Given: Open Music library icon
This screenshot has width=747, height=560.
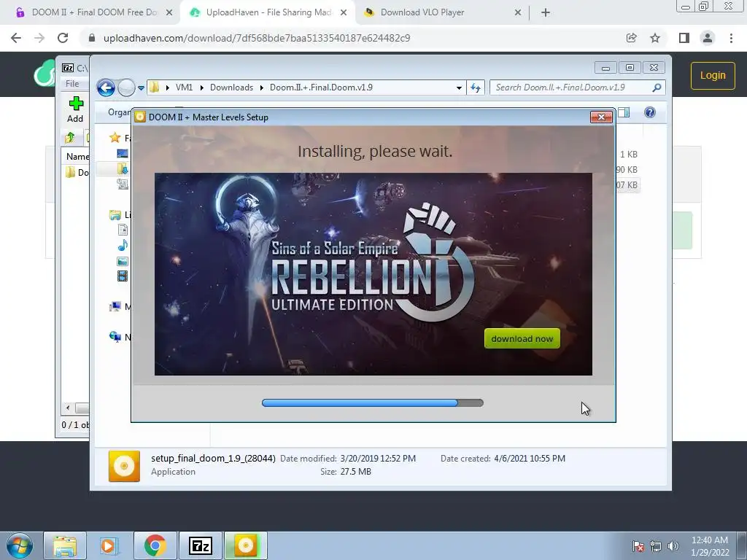Looking at the screenshot, I should click(123, 245).
